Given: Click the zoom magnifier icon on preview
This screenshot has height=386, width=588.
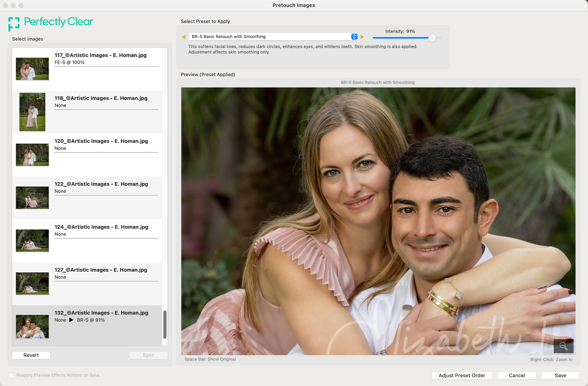Looking at the screenshot, I should [563, 346].
